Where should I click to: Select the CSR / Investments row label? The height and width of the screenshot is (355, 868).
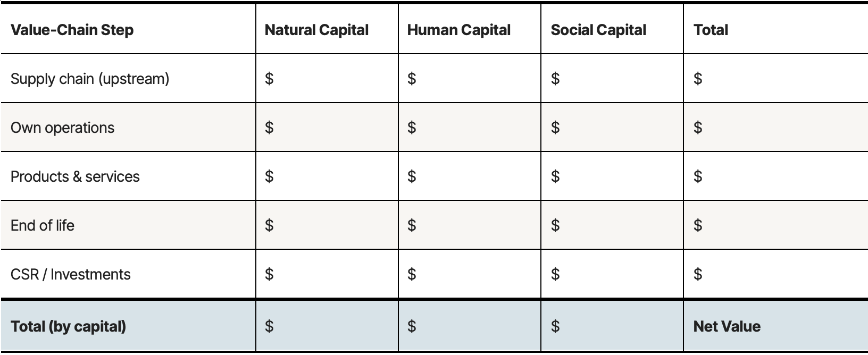pos(70,274)
